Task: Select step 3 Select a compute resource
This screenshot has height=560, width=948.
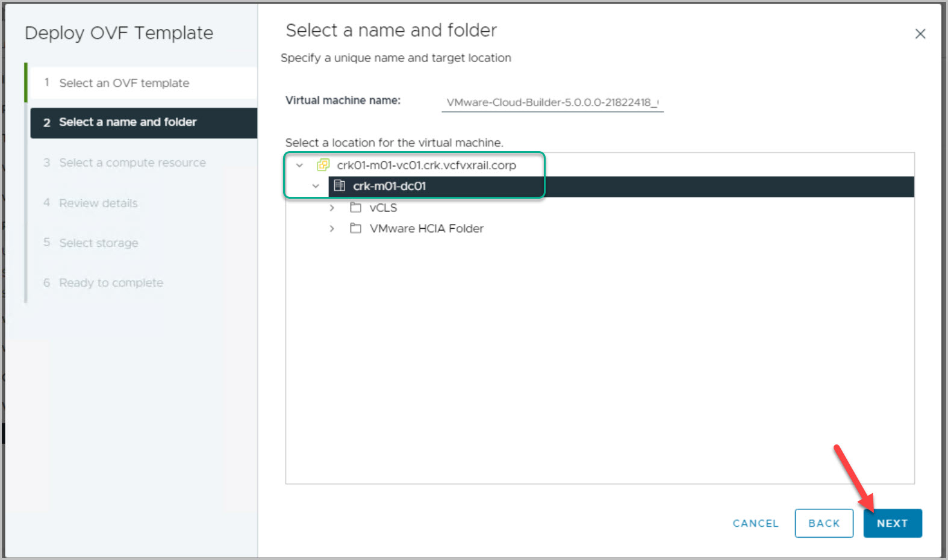Action: coord(133,163)
